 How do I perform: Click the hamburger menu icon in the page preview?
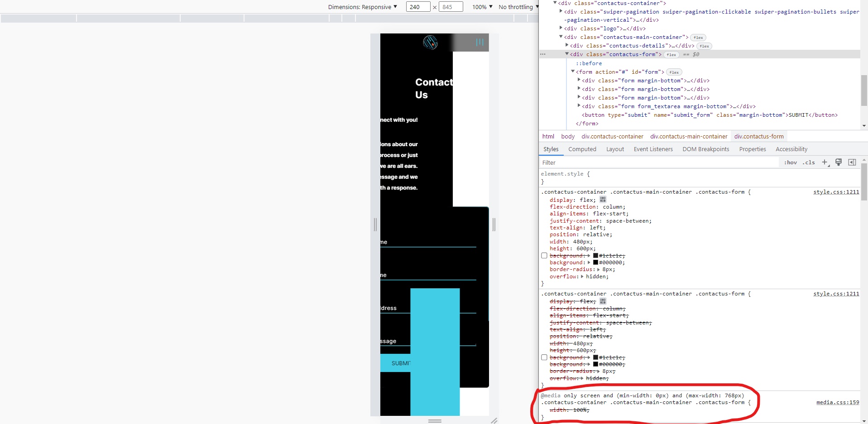480,42
